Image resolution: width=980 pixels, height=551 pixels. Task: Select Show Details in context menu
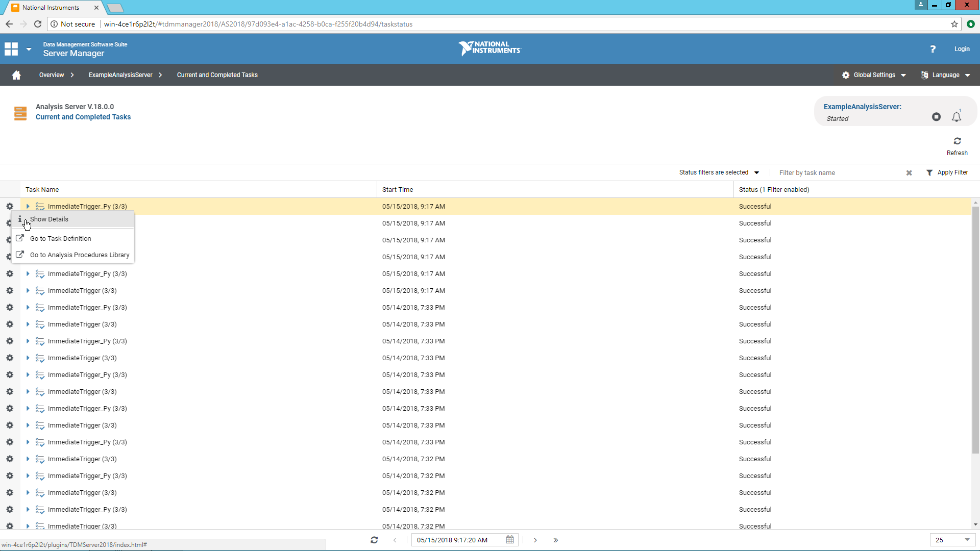click(49, 219)
